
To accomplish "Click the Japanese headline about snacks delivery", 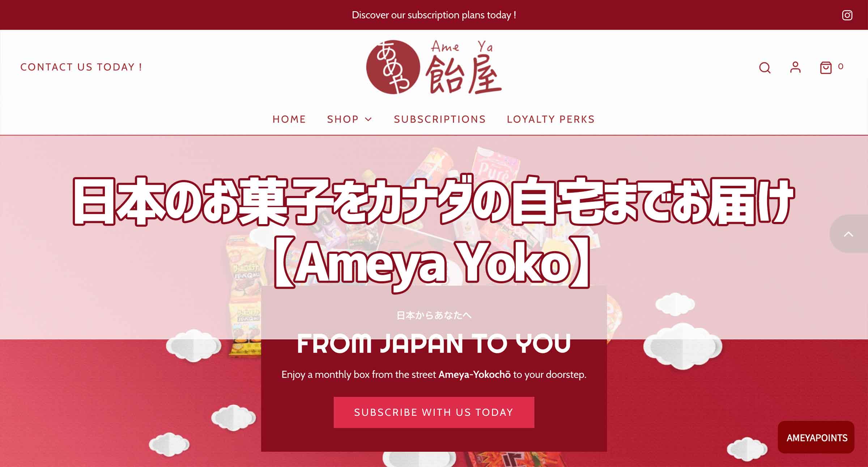I will coord(433,201).
